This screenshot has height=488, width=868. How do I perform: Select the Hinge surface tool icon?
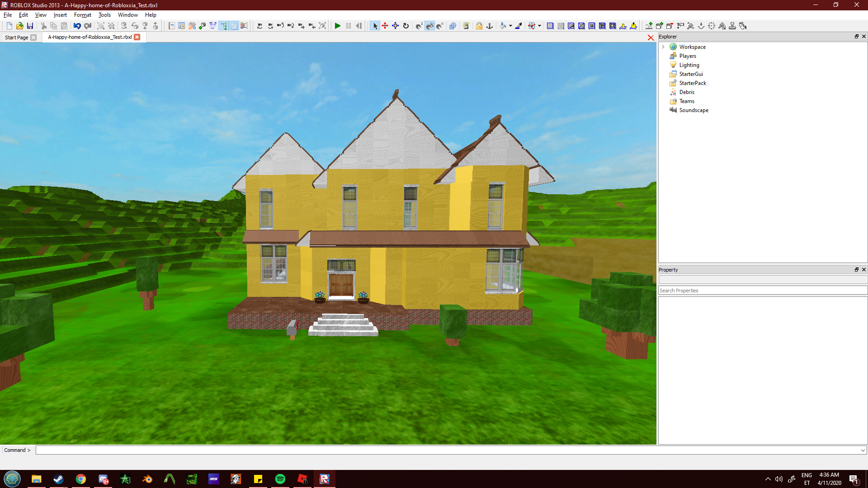(623, 26)
